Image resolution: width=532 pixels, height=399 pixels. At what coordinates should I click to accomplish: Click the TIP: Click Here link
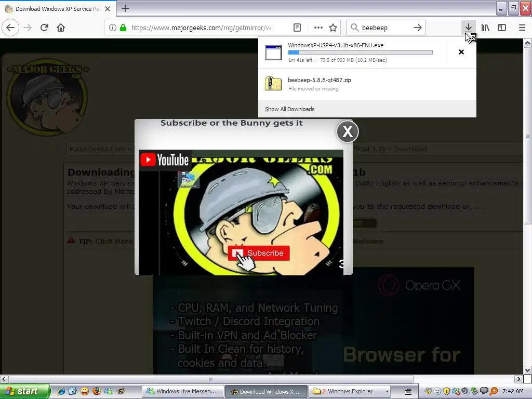[106, 241]
